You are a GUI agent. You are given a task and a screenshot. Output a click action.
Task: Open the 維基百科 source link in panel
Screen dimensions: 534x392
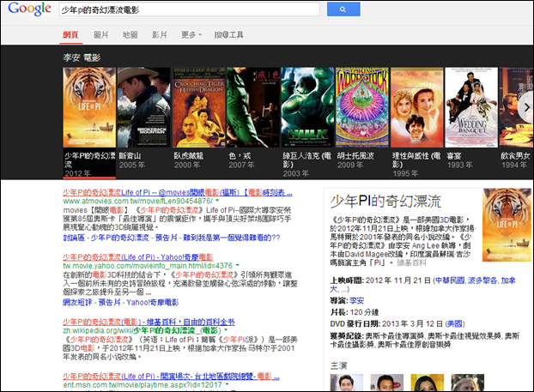(411, 263)
